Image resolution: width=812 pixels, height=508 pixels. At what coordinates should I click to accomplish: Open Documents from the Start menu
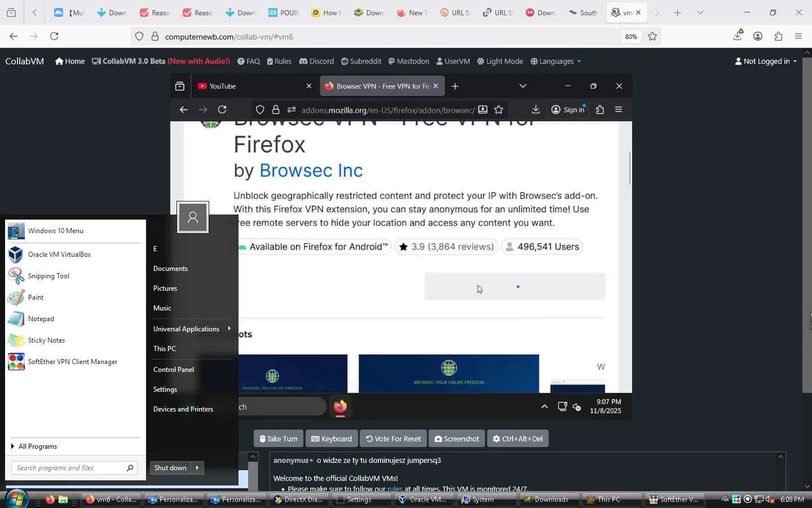click(170, 269)
